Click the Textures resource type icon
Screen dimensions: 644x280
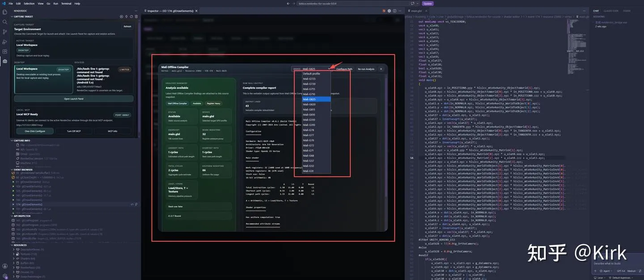pos(17,254)
